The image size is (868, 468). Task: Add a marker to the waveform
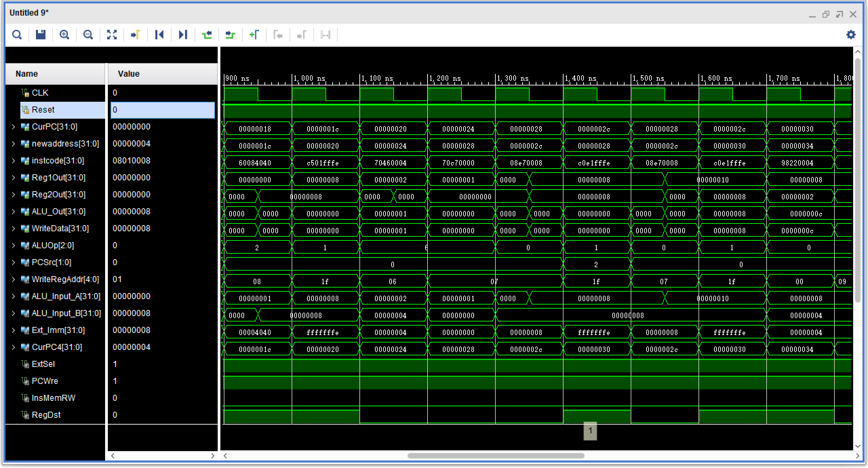click(254, 35)
